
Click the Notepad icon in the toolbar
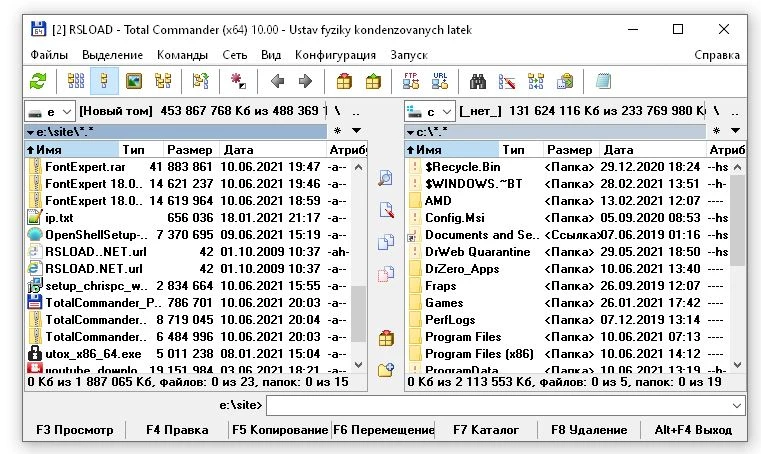pos(603,81)
